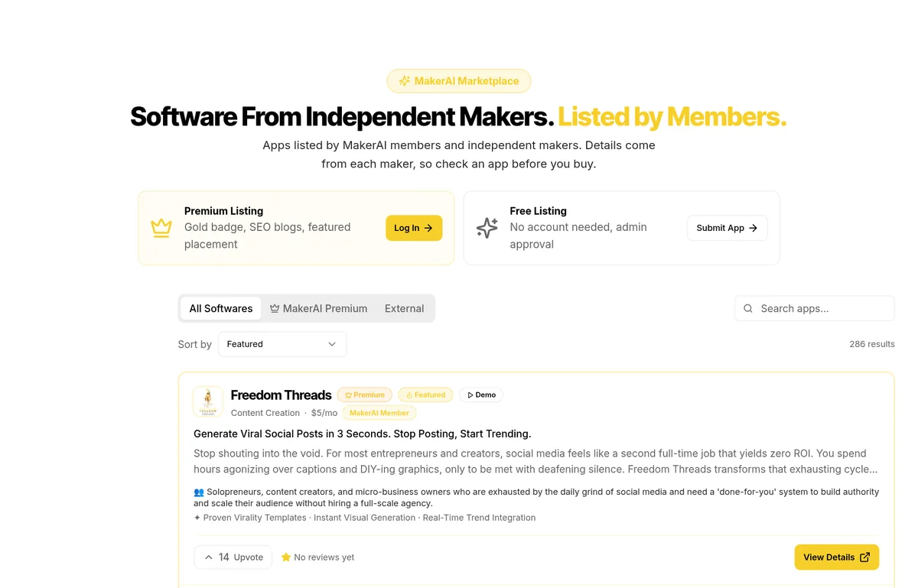View Details of Freedom Threads
Viewport: 918px width, 588px height.
tap(837, 557)
